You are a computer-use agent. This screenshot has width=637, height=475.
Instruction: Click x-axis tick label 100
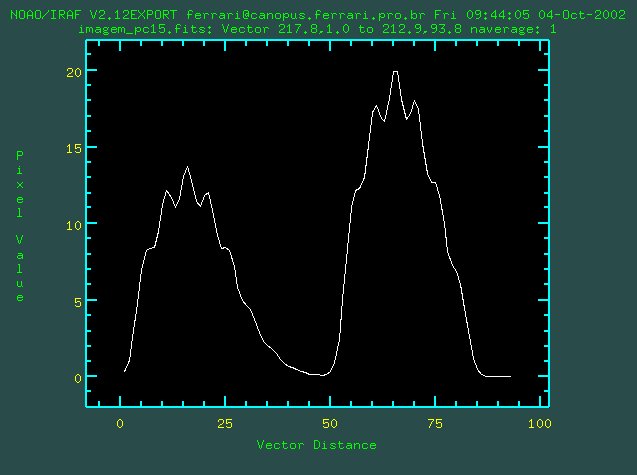(540, 424)
